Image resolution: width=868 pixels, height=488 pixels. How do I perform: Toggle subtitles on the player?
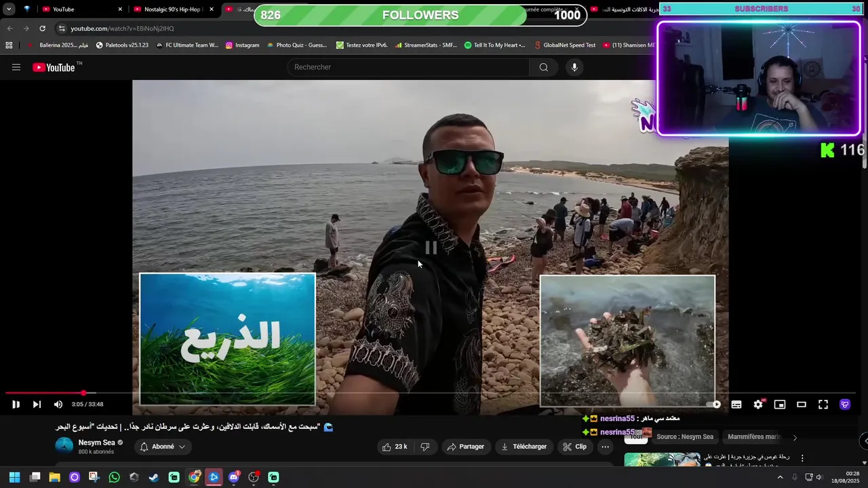[x=736, y=405]
